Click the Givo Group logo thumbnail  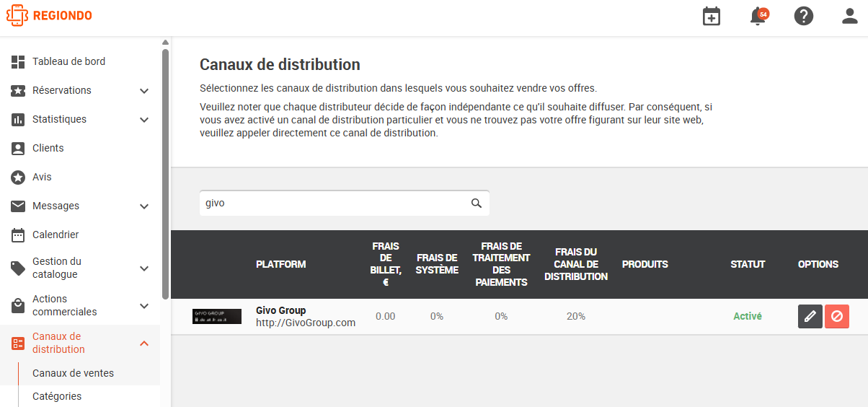point(217,316)
